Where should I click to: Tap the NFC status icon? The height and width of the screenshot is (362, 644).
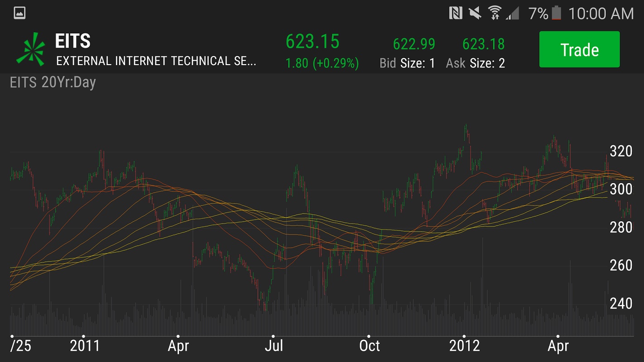(455, 14)
